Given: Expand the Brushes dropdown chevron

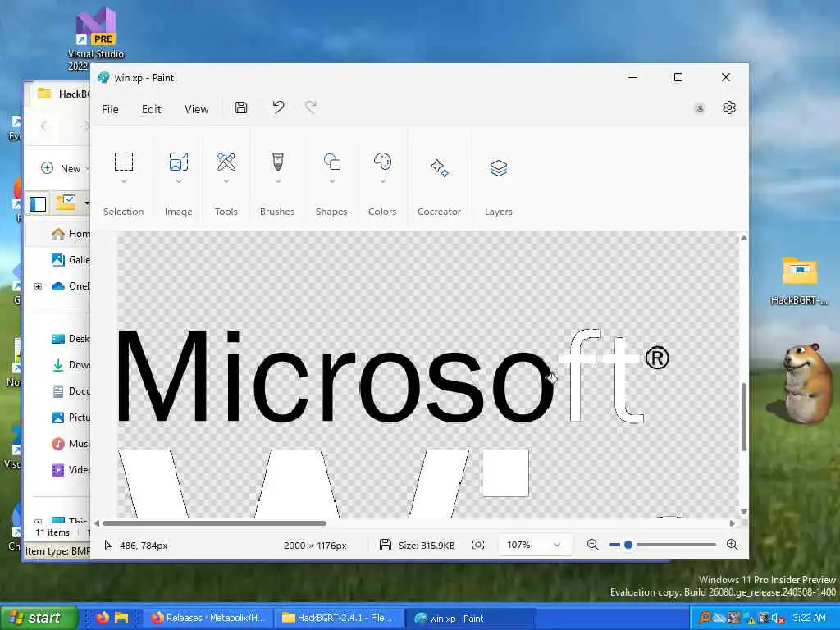Looking at the screenshot, I should pyautogui.click(x=277, y=181).
